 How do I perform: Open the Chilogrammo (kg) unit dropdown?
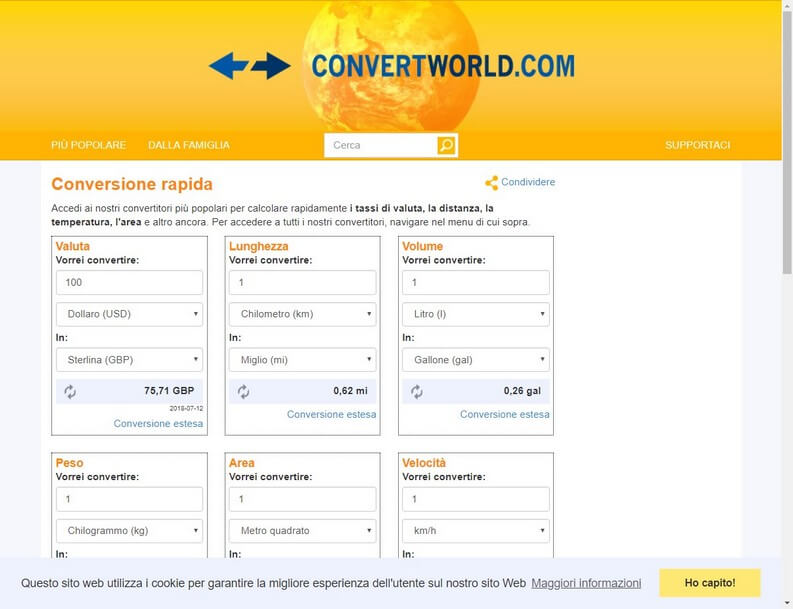129,531
